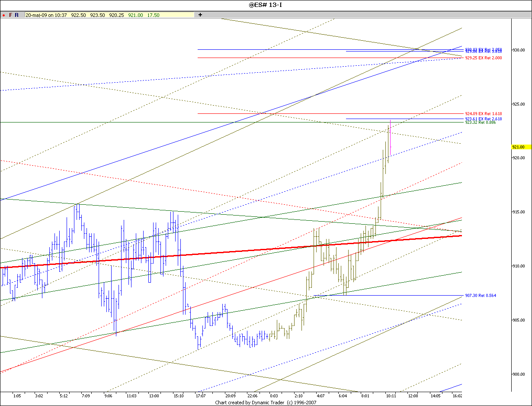
Task: Click the low value 920.25 in the header
Action: pyautogui.click(x=116, y=15)
